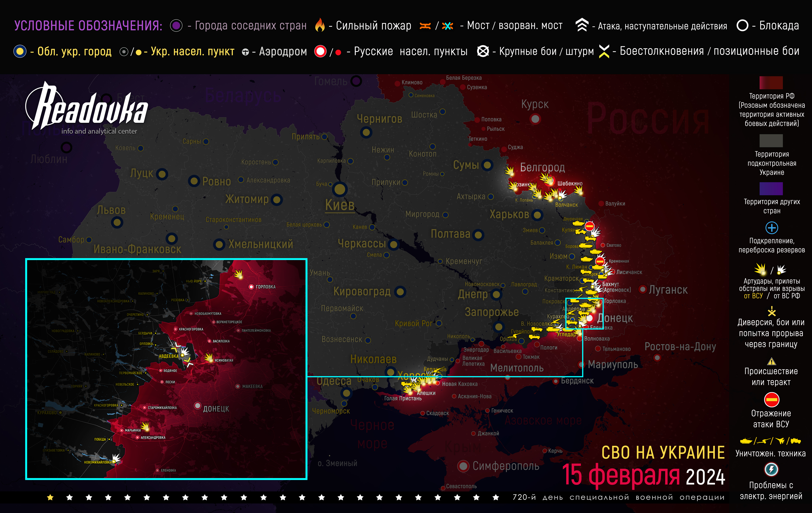Click the 720-й день специальной военной операции text
Viewport: 812px width, 513px height.
click(618, 497)
